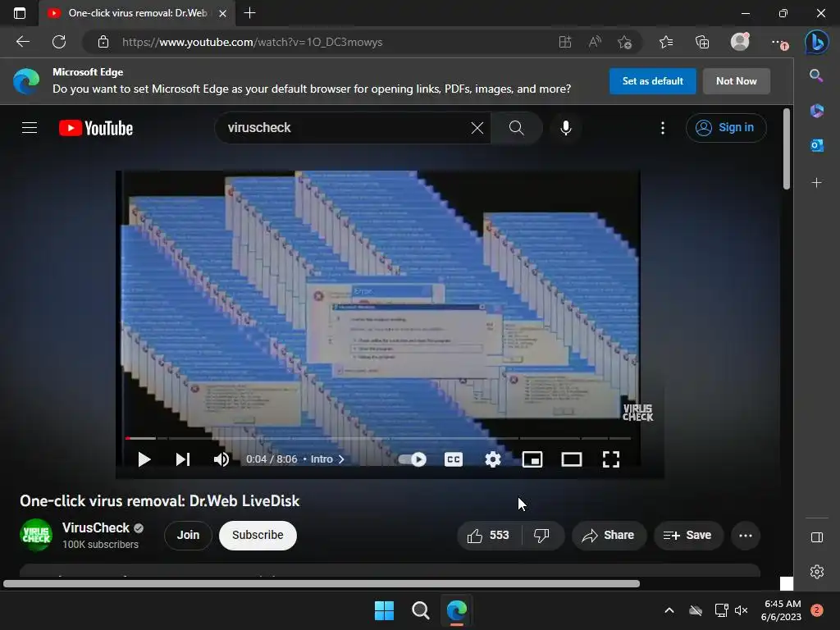The height and width of the screenshot is (630, 840).
Task: Toggle sidebar visibility icon
Action: coord(816,537)
